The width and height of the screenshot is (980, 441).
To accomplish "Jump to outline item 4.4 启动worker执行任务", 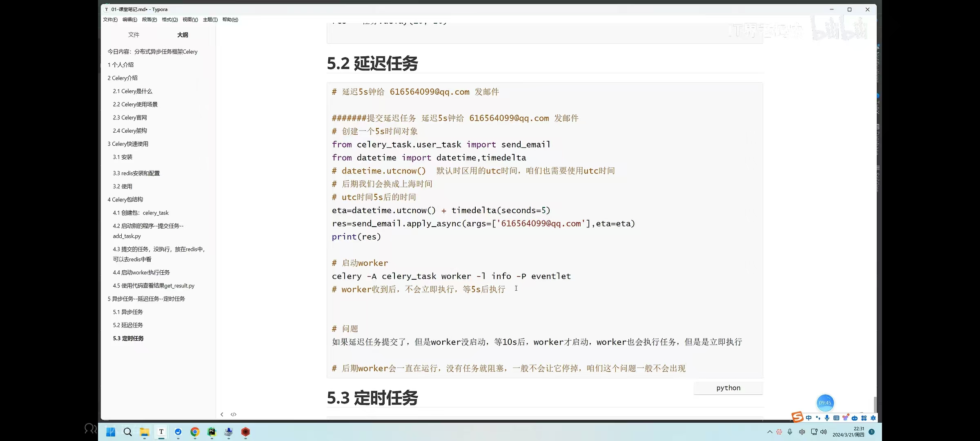I will pyautogui.click(x=141, y=272).
